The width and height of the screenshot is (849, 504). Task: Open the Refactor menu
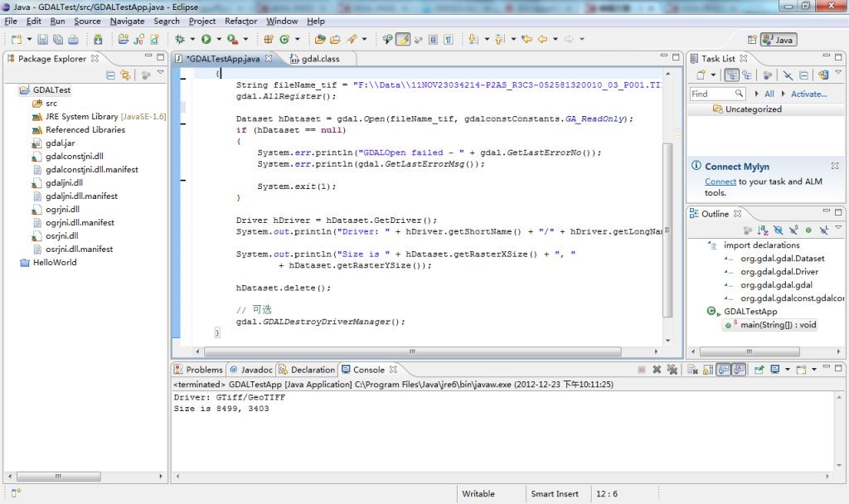241,21
